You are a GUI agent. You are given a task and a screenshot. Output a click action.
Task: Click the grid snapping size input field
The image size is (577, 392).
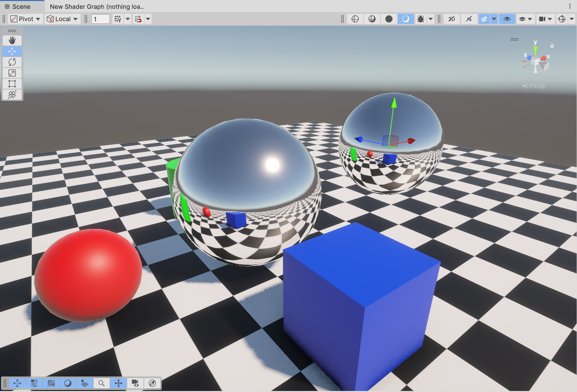[x=101, y=19]
